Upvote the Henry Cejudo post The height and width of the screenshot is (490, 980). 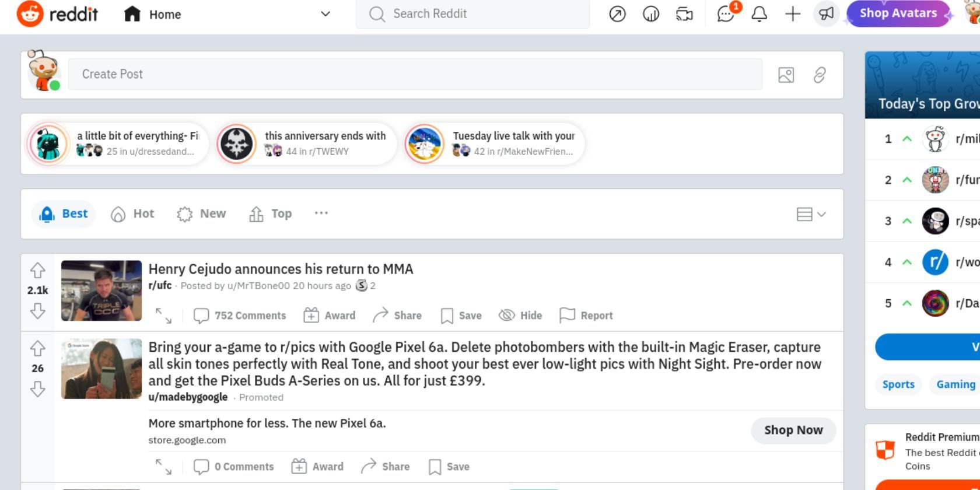(x=38, y=270)
